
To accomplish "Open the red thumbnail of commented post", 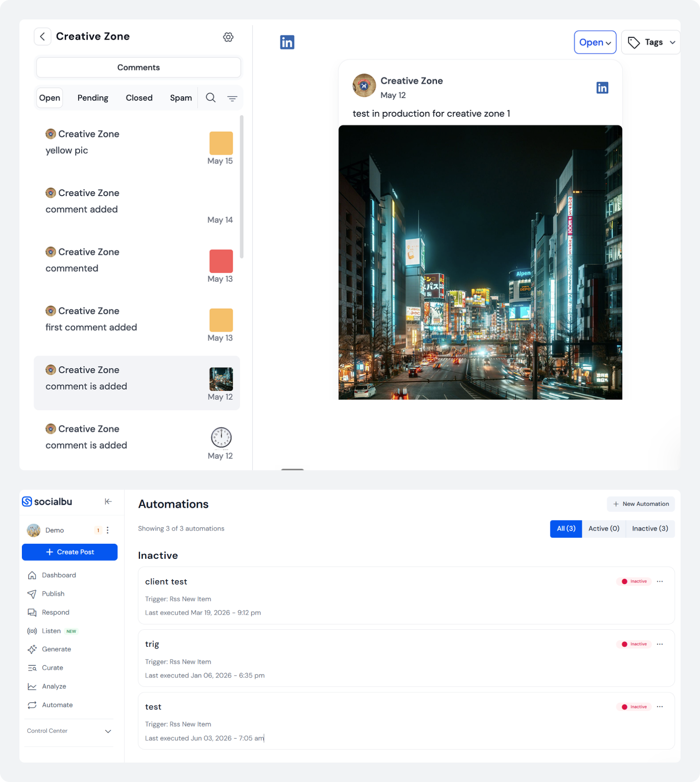I will (221, 261).
